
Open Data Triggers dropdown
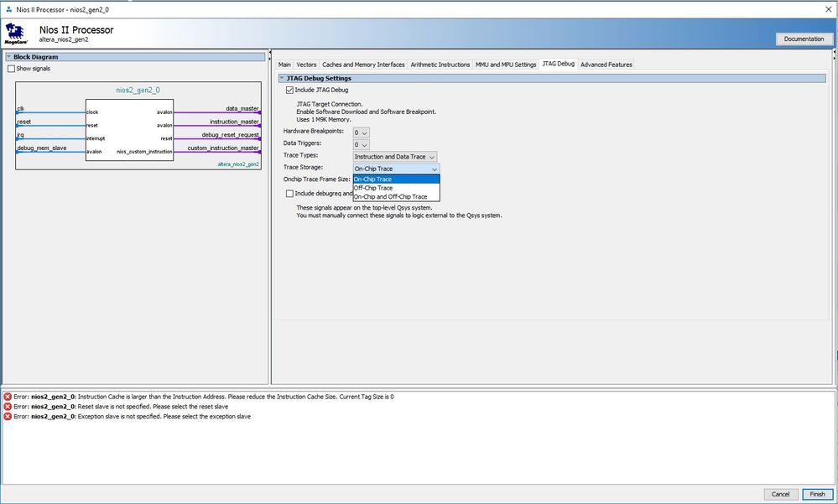coord(361,145)
